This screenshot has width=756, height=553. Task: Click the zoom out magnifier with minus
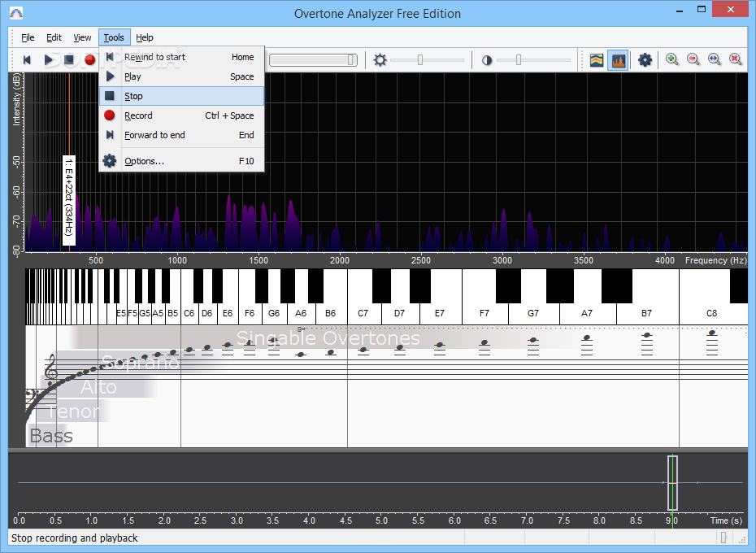coord(693,59)
